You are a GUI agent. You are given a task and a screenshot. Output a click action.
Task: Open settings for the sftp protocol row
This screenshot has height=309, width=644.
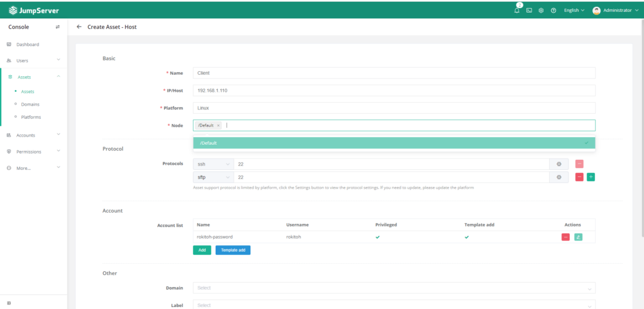point(559,177)
